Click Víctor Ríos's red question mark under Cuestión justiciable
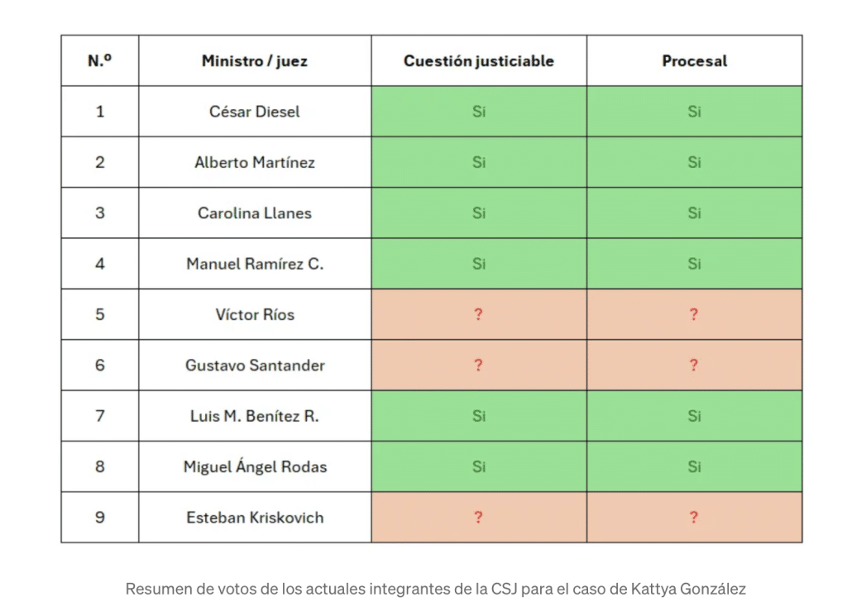Image resolution: width=847 pixels, height=616 pixels. pos(479,315)
